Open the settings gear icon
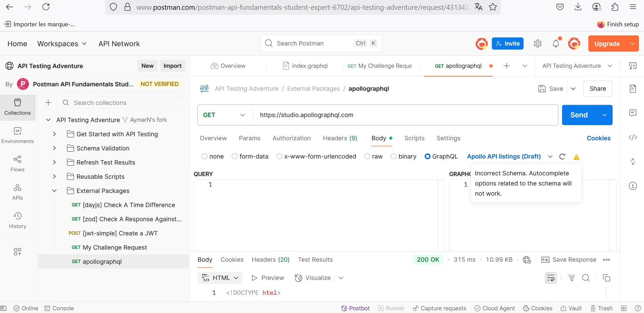 point(538,44)
